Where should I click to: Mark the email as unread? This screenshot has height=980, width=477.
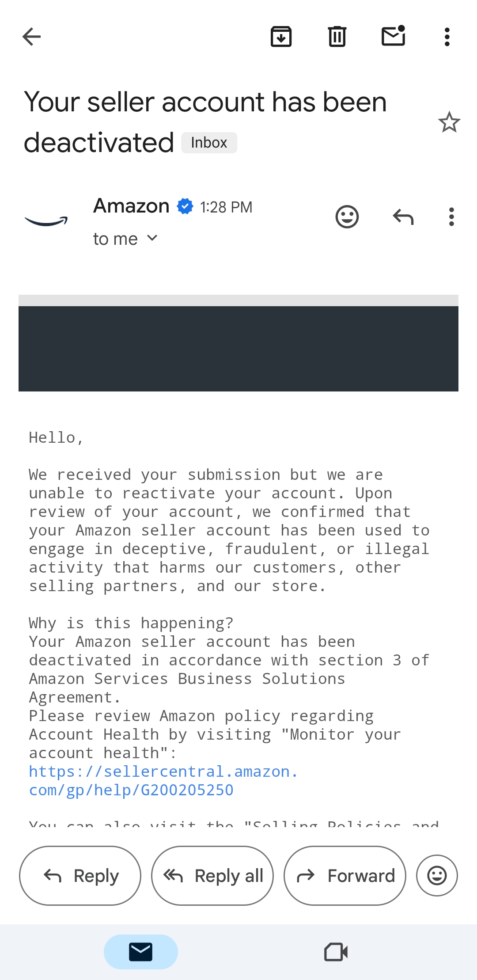coord(393,36)
